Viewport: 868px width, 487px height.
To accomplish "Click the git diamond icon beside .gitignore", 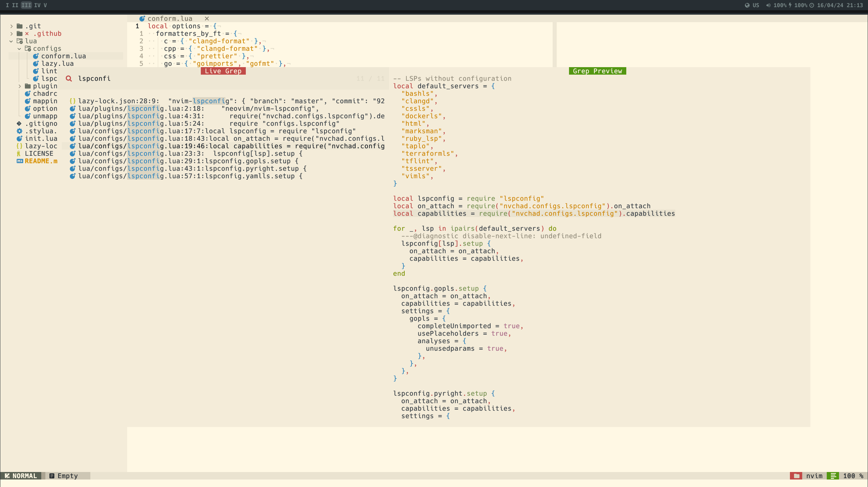I will click(x=19, y=124).
